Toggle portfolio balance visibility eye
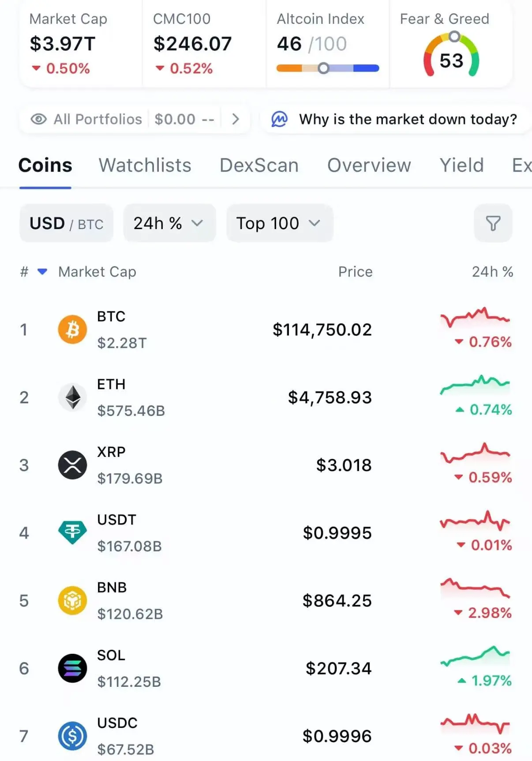The image size is (532, 761). tap(38, 119)
